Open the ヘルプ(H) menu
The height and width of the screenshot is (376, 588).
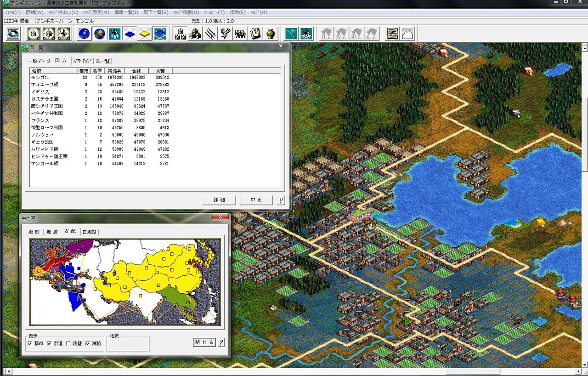(258, 12)
